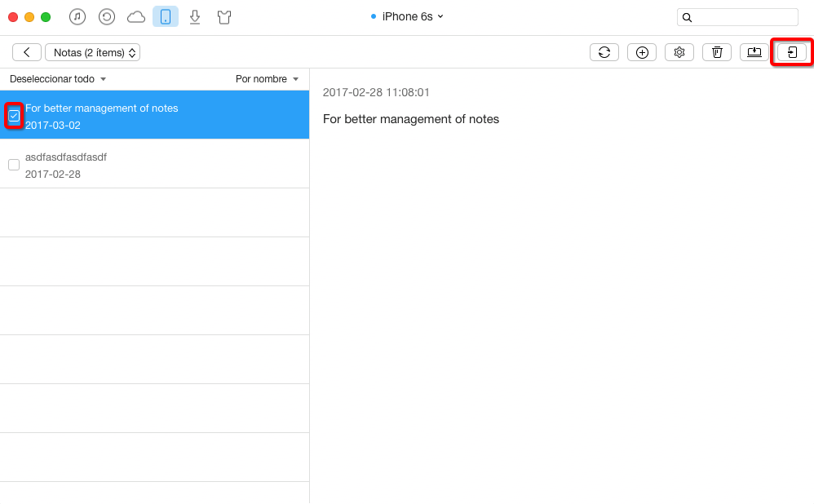Expand the 'Deseleccionar todo' dropdown
The height and width of the screenshot is (504, 814).
click(58, 79)
